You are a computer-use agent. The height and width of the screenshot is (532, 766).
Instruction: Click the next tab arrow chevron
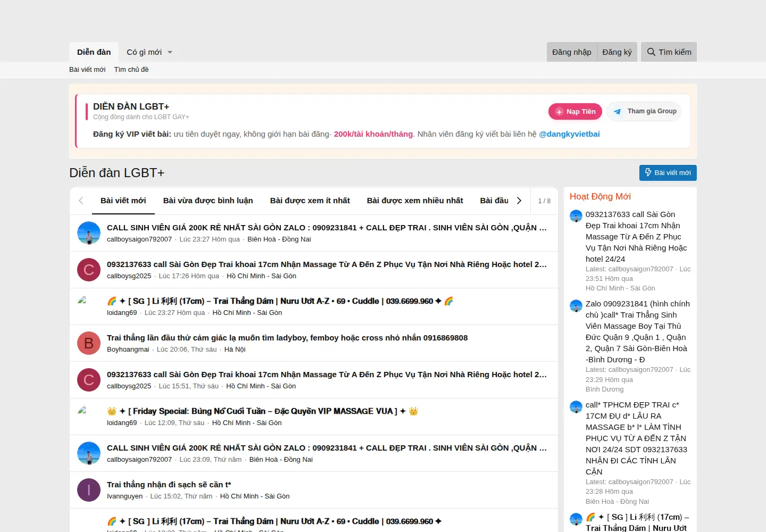519,201
